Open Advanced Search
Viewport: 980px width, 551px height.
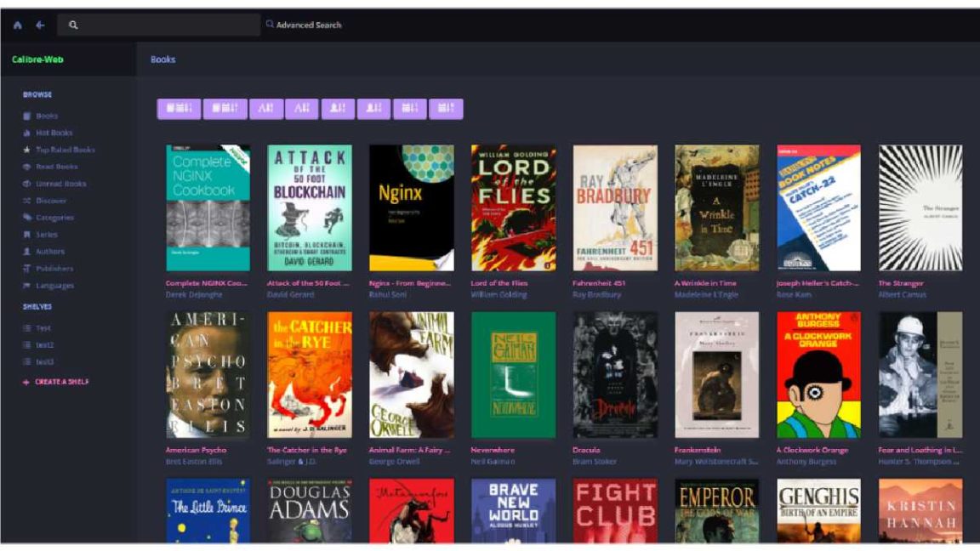(x=304, y=25)
